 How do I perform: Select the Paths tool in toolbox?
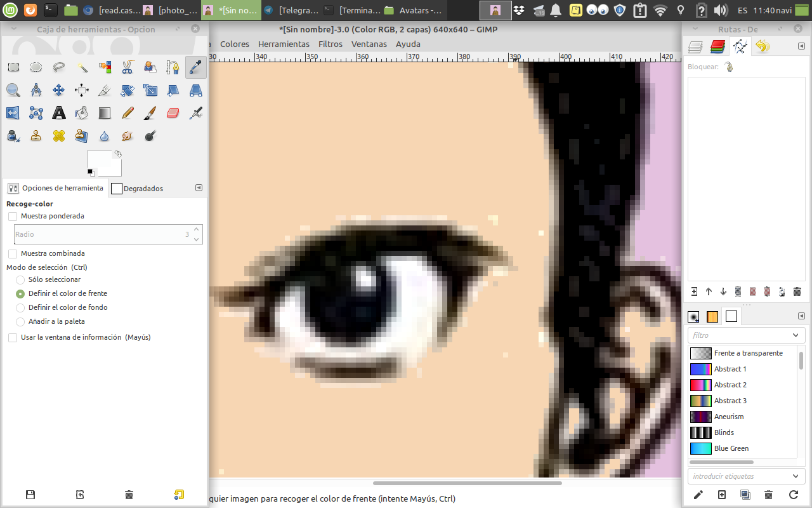tap(173, 67)
